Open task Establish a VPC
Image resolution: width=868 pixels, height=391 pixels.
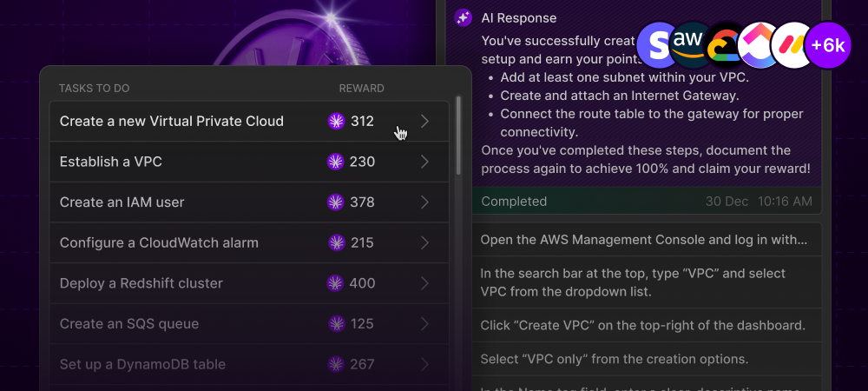[x=249, y=162]
